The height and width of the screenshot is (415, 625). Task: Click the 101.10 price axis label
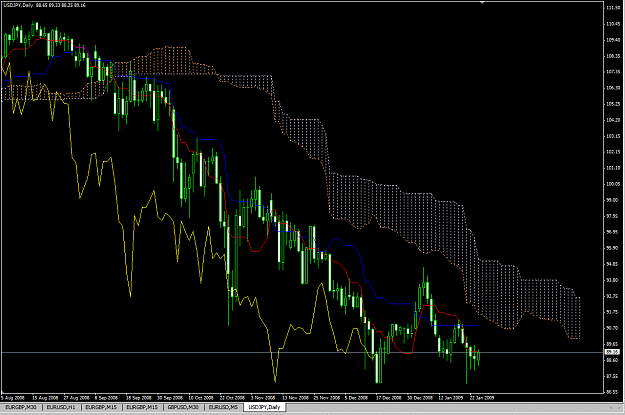point(613,168)
